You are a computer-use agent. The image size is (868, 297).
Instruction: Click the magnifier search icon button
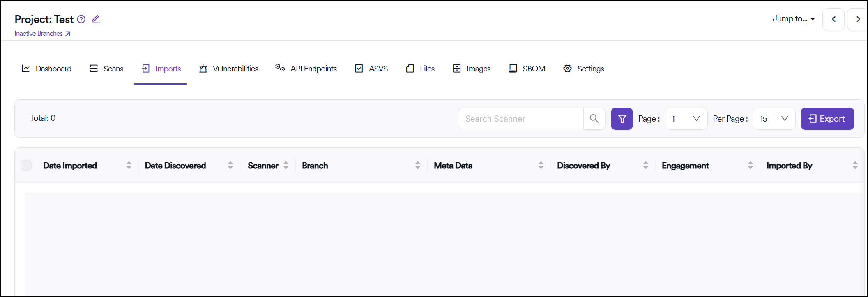click(594, 119)
